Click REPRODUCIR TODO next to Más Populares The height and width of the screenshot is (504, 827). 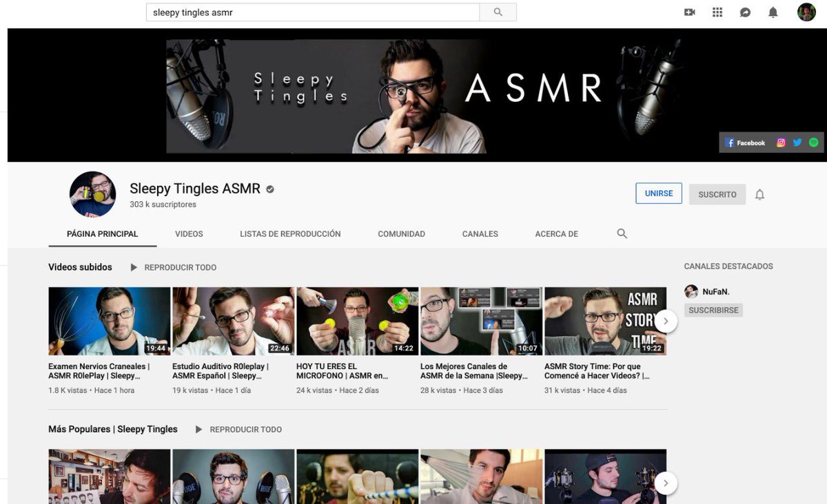[239, 429]
